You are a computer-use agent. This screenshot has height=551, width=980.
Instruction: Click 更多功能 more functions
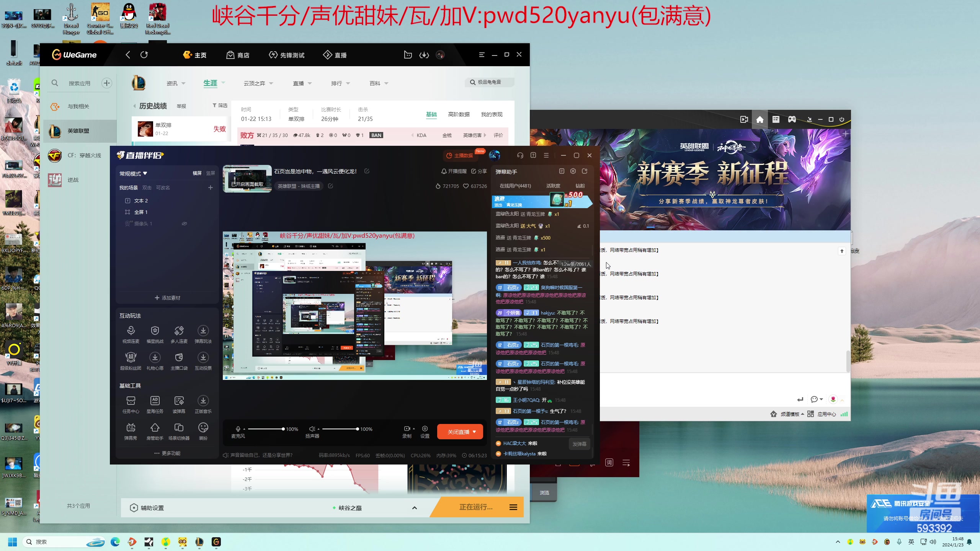[x=167, y=453]
